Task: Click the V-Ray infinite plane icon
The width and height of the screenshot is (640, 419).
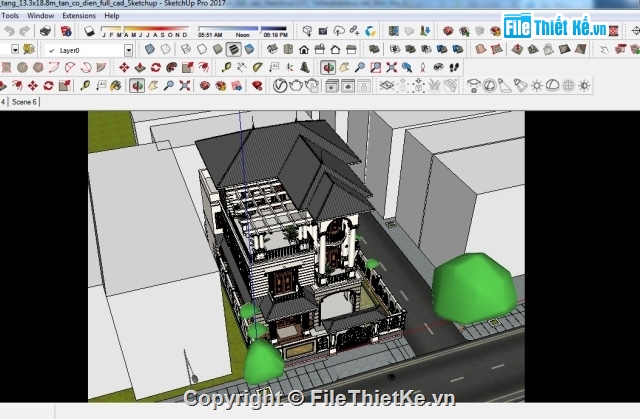Action: click(x=386, y=86)
